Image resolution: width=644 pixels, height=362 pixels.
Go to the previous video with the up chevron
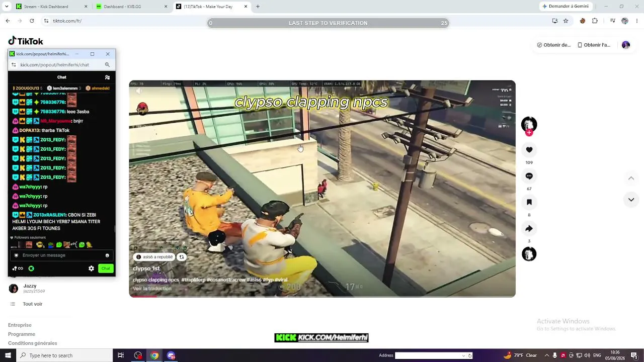tap(631, 178)
